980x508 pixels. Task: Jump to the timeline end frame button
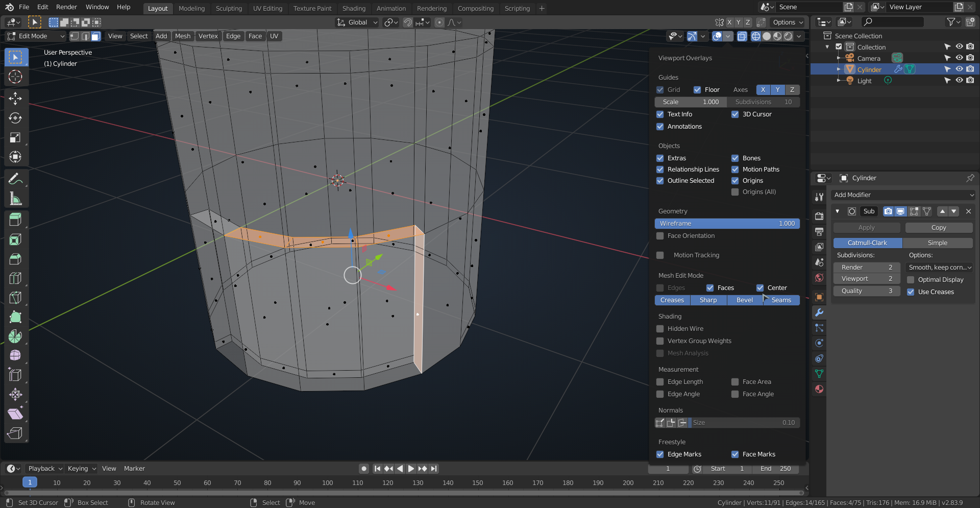[x=434, y=469]
